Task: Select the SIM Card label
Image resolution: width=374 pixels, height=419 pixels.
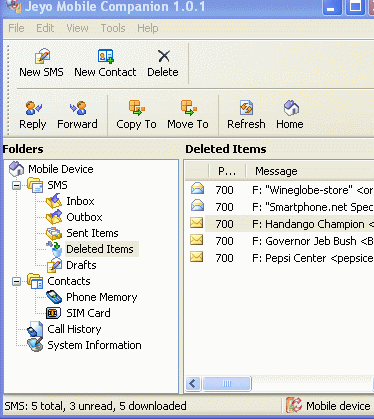Action: [88, 313]
